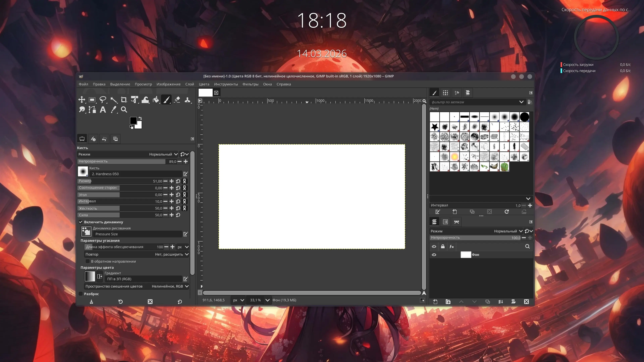Image resolution: width=644 pixels, height=362 pixels.
Task: Open the zoom percentage dropdown in status bar
Action: (267, 300)
